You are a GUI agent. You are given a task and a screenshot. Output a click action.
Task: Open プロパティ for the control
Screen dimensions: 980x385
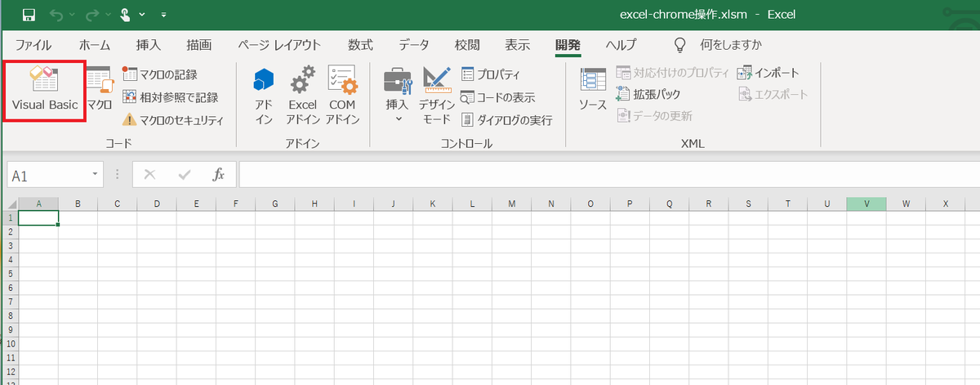click(x=491, y=74)
